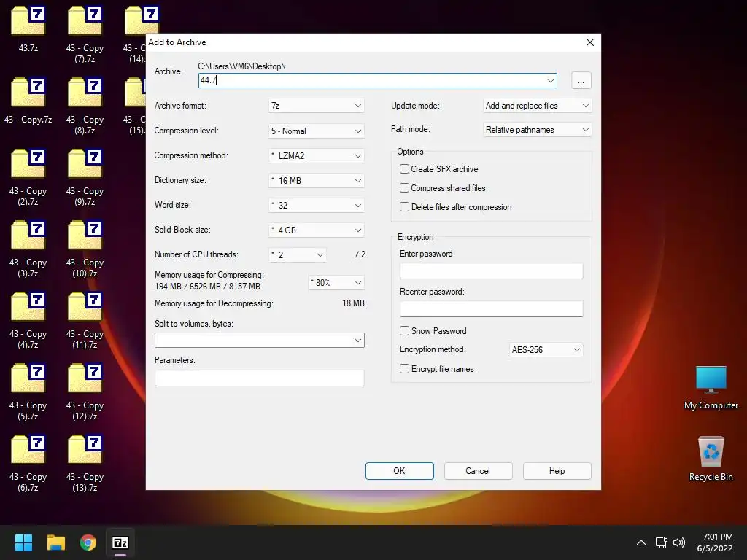This screenshot has width=747, height=560.
Task: Open the clock showing 7:01 PM
Action: pyautogui.click(x=715, y=542)
